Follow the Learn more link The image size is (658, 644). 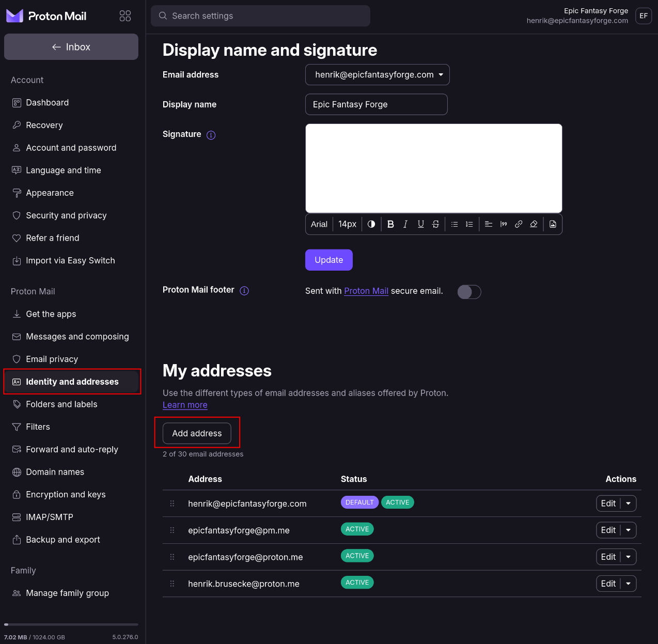tap(185, 405)
